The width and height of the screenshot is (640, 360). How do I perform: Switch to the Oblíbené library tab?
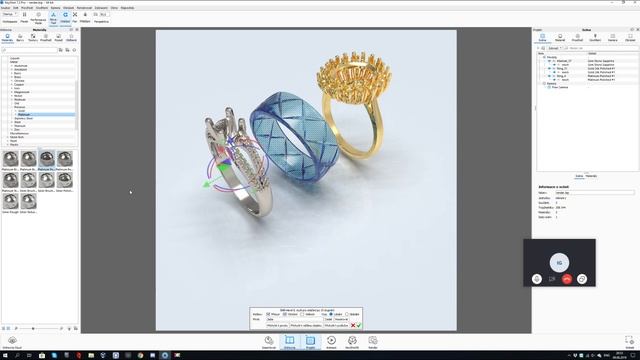click(71, 38)
